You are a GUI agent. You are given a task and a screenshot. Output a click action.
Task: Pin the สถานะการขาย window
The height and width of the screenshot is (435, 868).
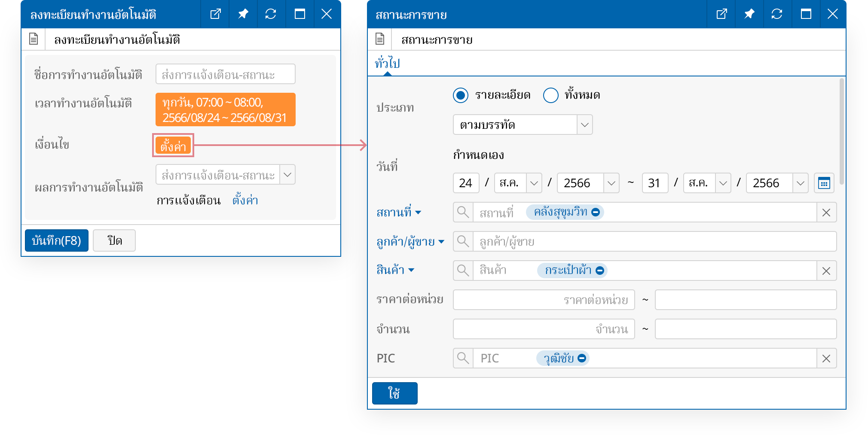[x=749, y=14]
